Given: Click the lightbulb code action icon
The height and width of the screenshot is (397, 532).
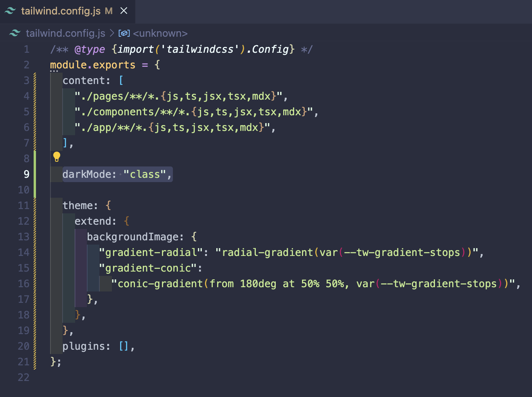Looking at the screenshot, I should [57, 157].
